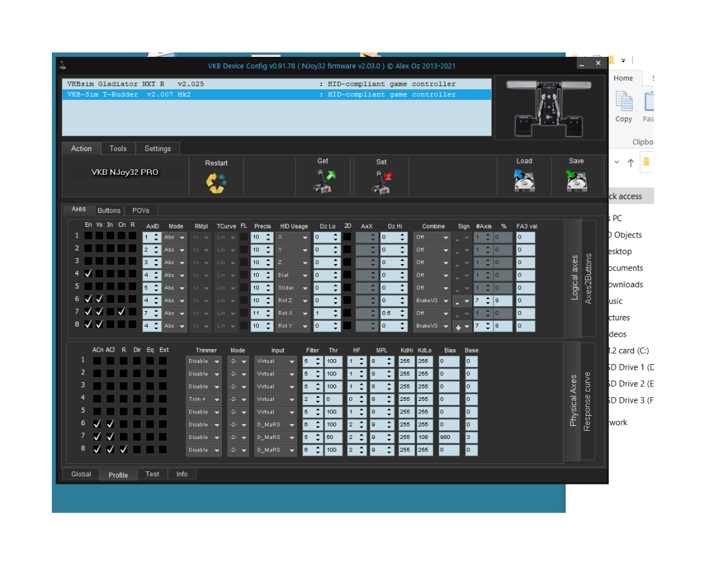
Task: Click the T-Rudder pedals device image
Action: pyautogui.click(x=549, y=107)
